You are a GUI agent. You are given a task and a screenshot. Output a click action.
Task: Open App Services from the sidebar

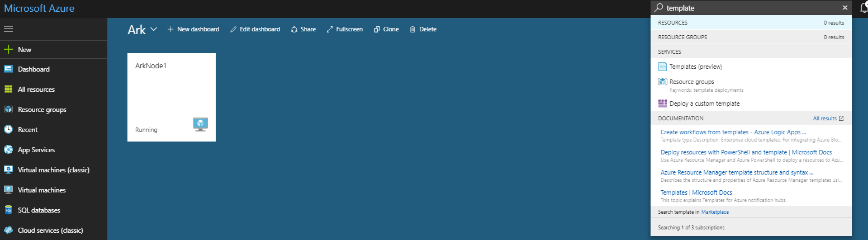tap(53, 150)
